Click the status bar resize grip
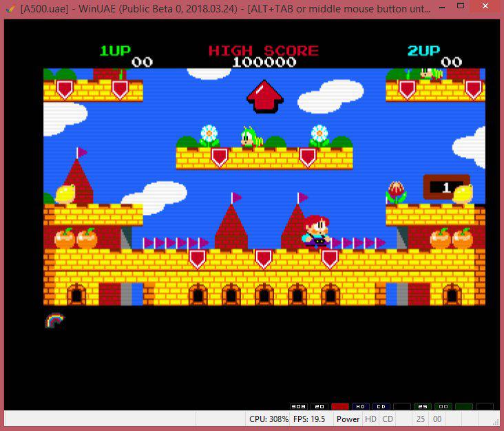Viewport: 504px width, 431px height. [x=496, y=422]
